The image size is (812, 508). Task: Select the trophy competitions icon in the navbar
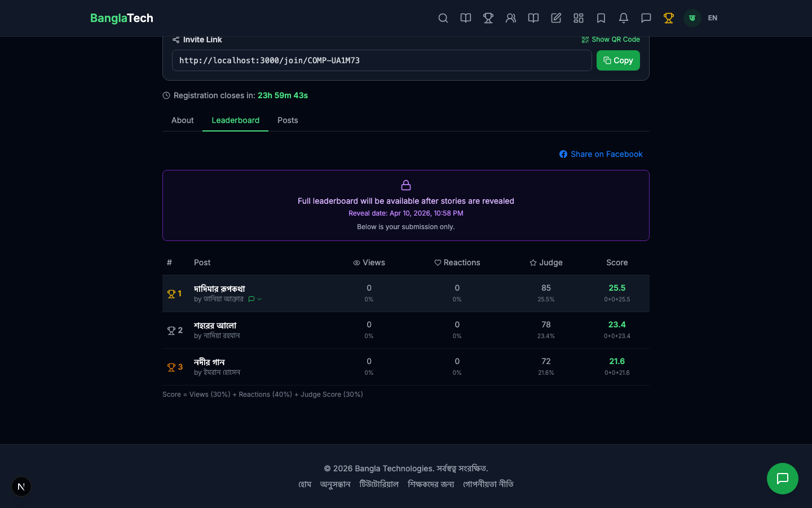(x=488, y=18)
